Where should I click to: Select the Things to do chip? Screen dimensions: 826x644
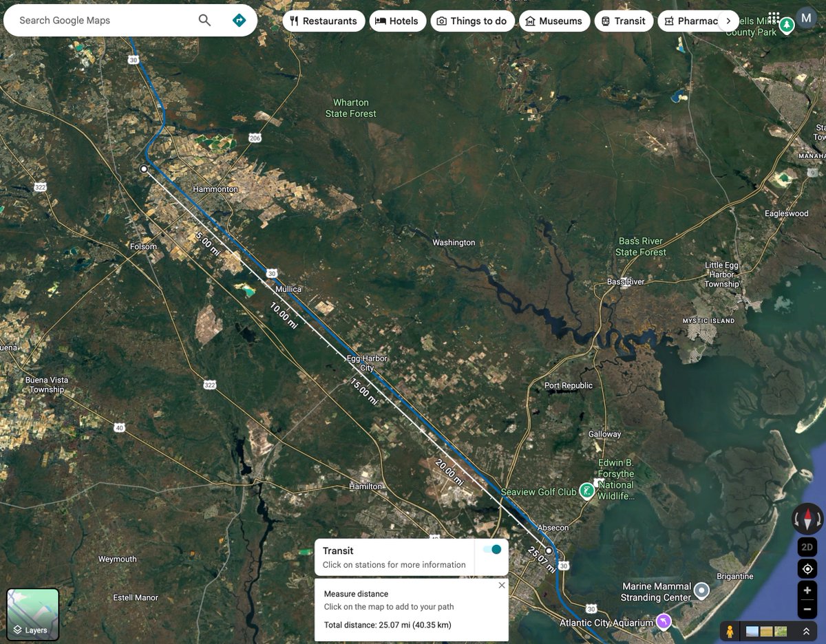point(472,21)
